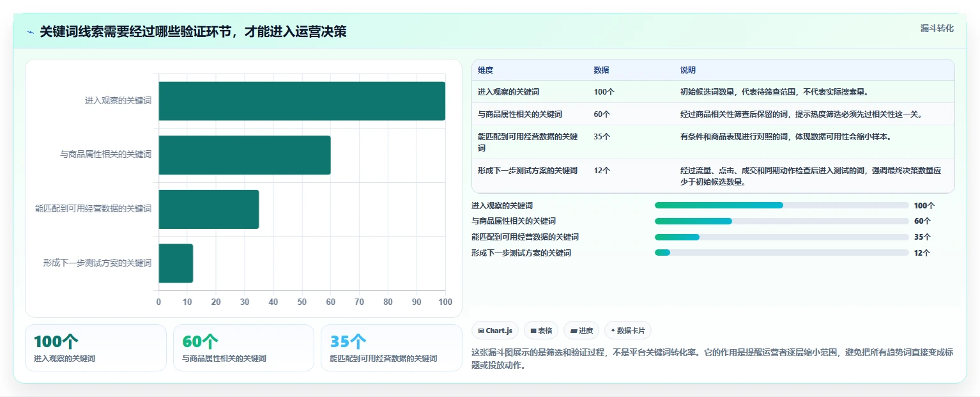Click y-axis label 形成下一步测试方案的关键词 in chart
The image size is (980, 397).
97,263
